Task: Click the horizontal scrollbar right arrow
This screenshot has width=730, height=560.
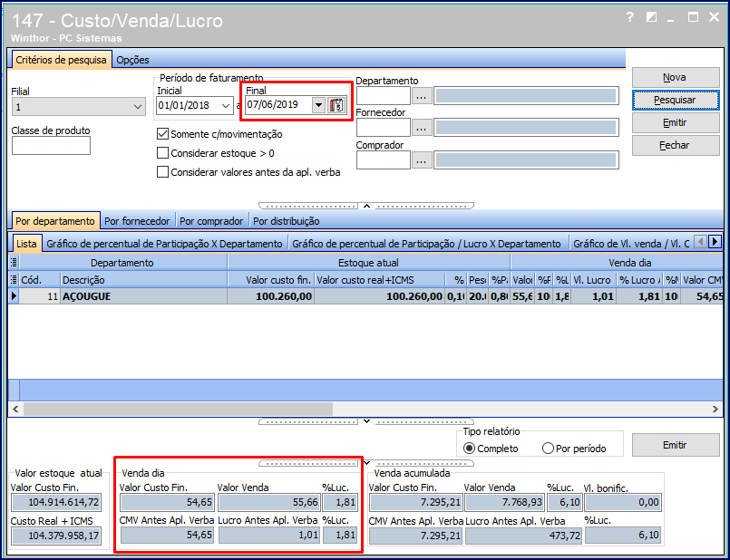Action: (x=715, y=410)
